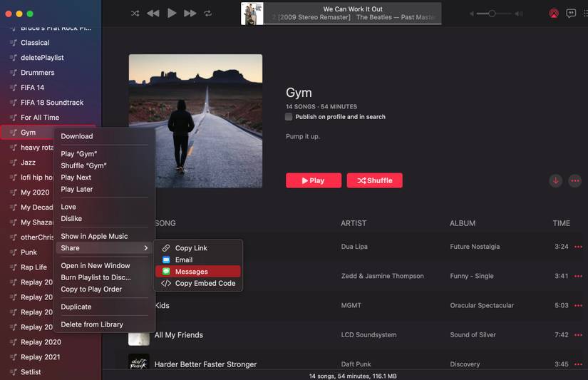This screenshot has height=380, width=588.
Task: Adjust the volume slider
Action: click(492, 14)
